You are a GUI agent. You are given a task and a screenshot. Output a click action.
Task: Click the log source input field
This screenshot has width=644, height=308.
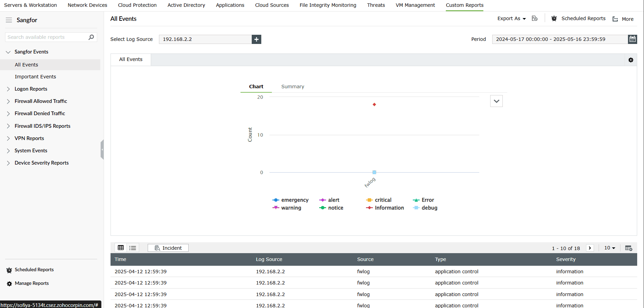[x=205, y=39]
